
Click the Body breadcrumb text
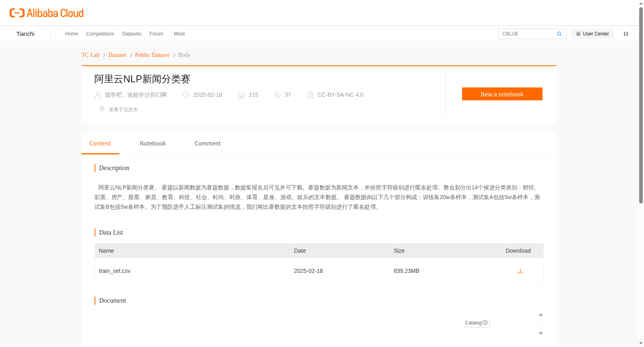point(184,55)
